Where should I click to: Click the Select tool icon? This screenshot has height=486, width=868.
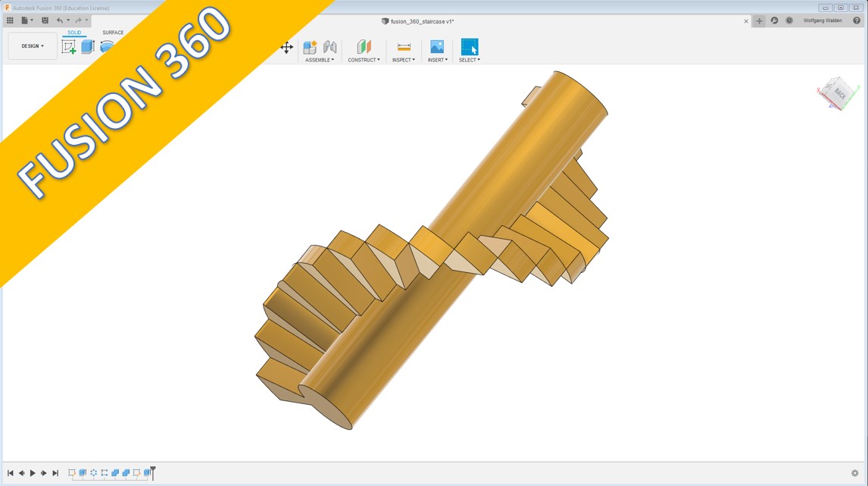470,46
